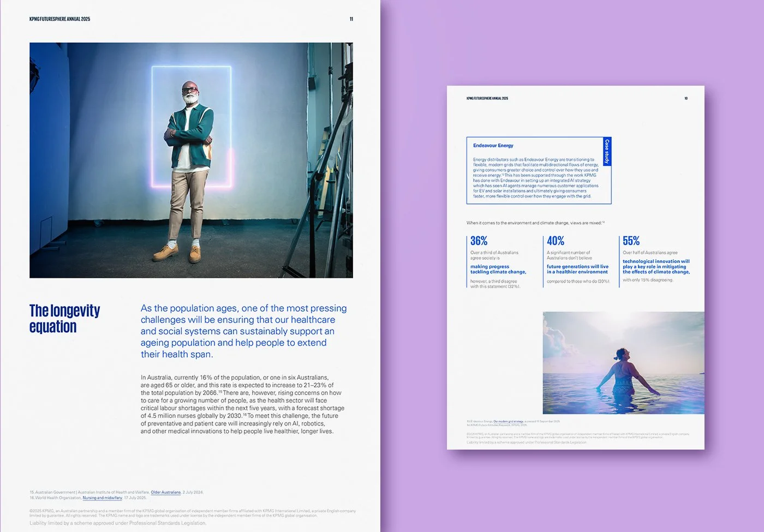Click the KPMG Futuresphere Annual 2025 header

click(x=59, y=18)
